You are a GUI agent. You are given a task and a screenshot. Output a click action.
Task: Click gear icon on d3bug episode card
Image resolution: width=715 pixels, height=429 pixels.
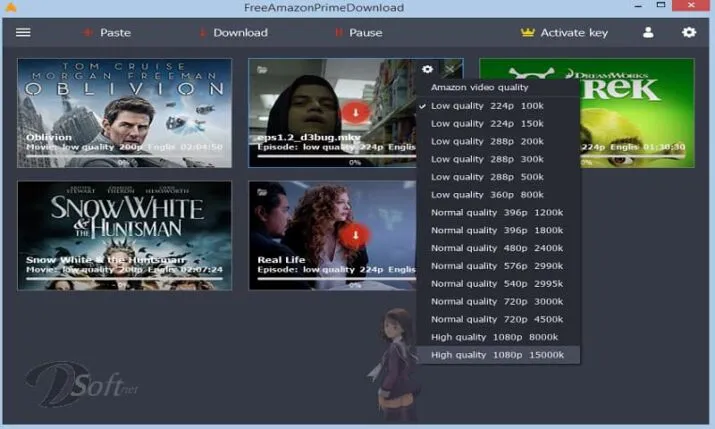[427, 69]
